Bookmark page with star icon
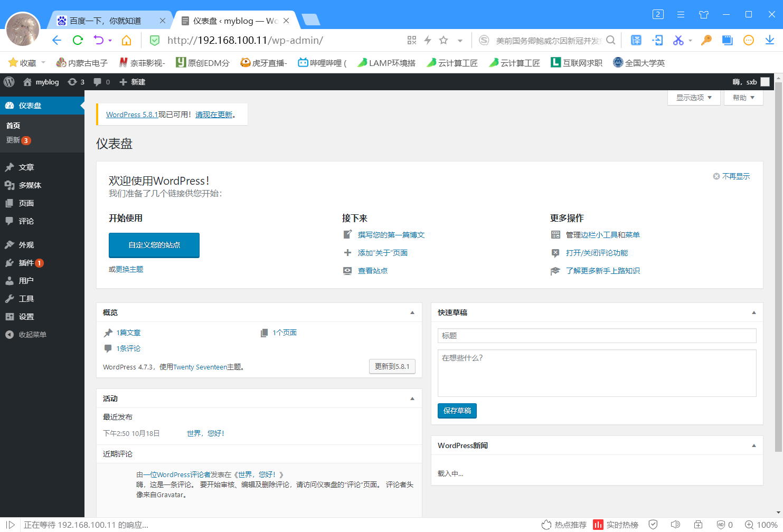 pyautogui.click(x=444, y=40)
